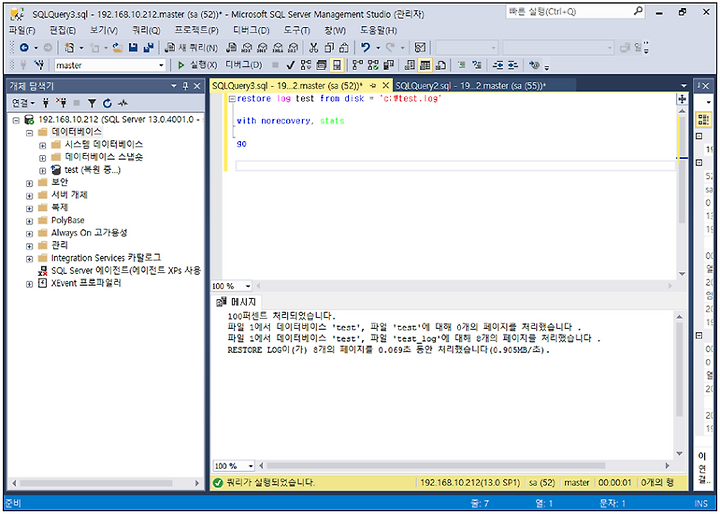This screenshot has width=720, height=514.
Task: Toggle Include Client Statistics
Action: click(388, 65)
